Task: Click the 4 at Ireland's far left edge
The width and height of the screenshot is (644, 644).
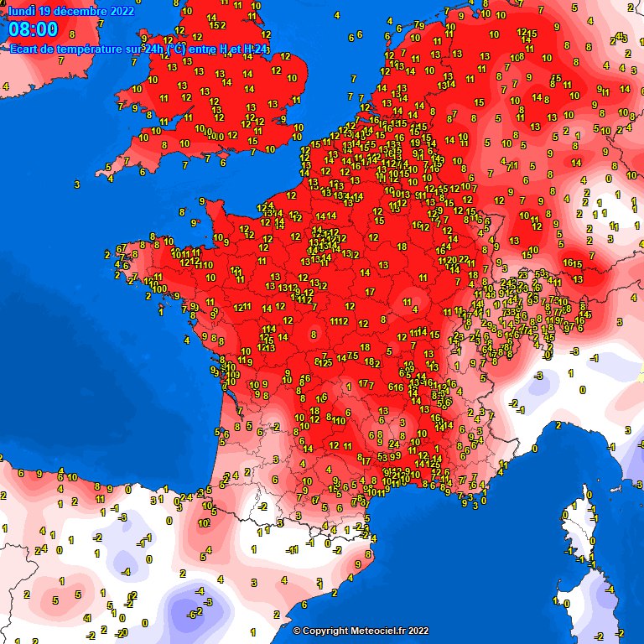Action: tap(4, 86)
